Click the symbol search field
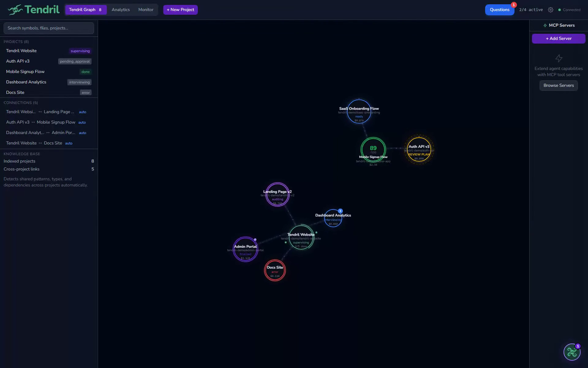Viewport: 588px width, 368px height. (x=49, y=28)
